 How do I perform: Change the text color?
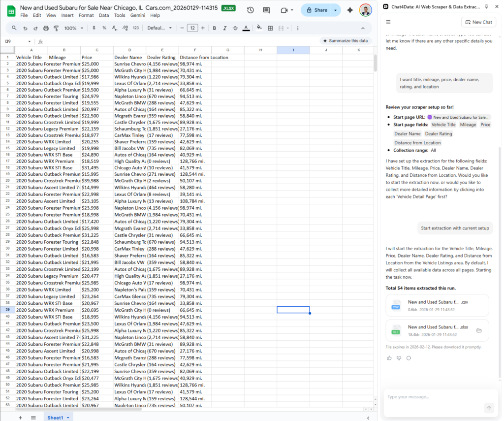[x=245, y=28]
